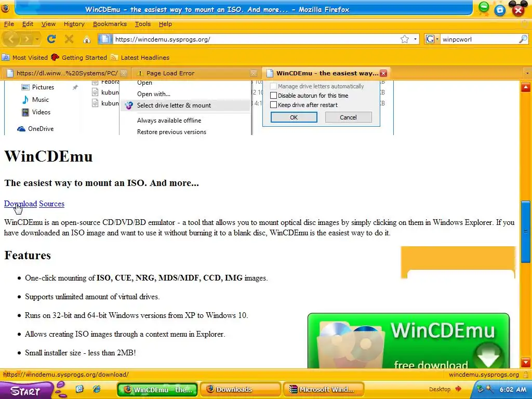
Task: Open the Latest Headlines feed bookmark
Action: (x=140, y=57)
